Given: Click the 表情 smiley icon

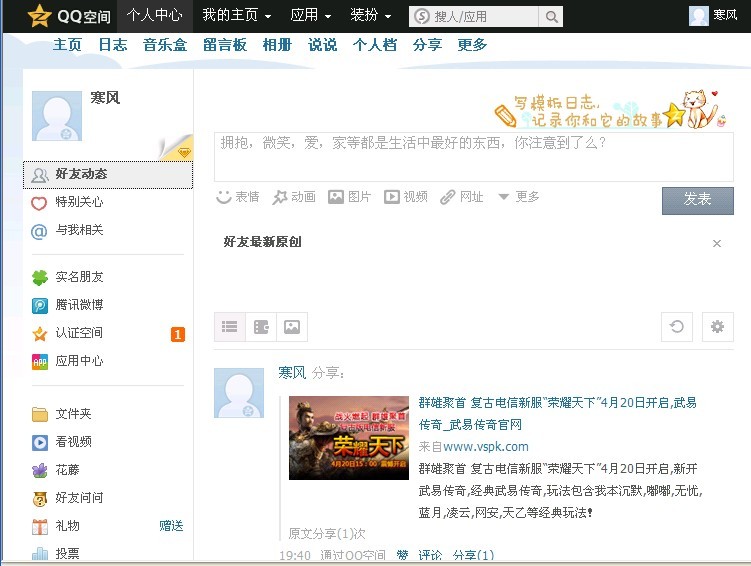Looking at the screenshot, I should (x=224, y=197).
